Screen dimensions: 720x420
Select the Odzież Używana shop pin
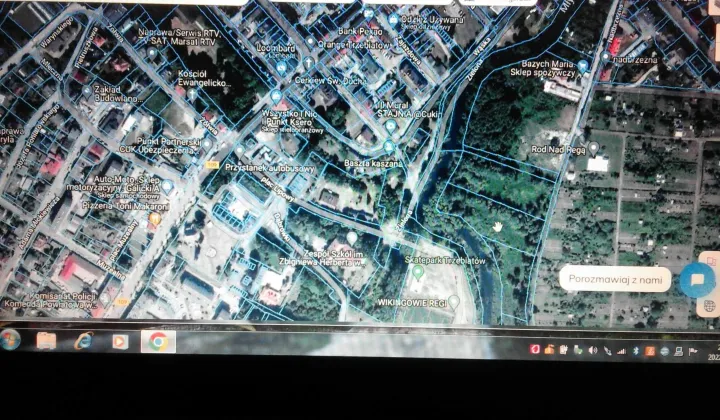[x=393, y=20]
